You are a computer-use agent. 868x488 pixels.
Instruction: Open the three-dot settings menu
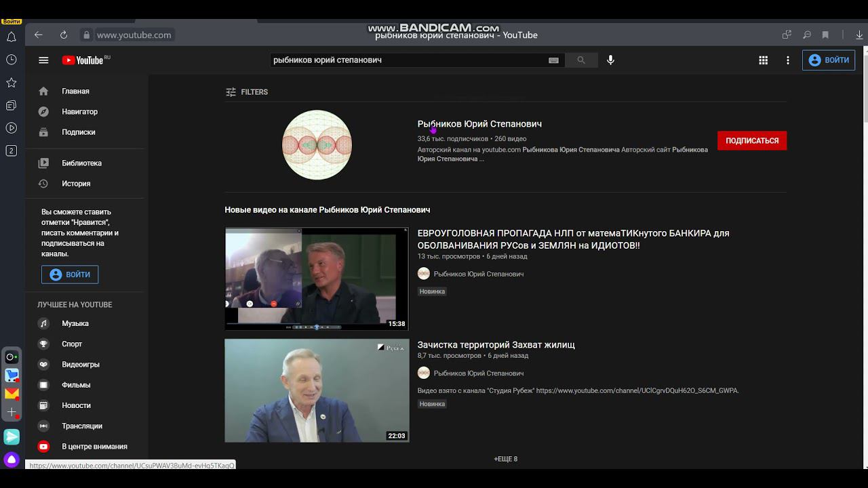[x=787, y=60]
